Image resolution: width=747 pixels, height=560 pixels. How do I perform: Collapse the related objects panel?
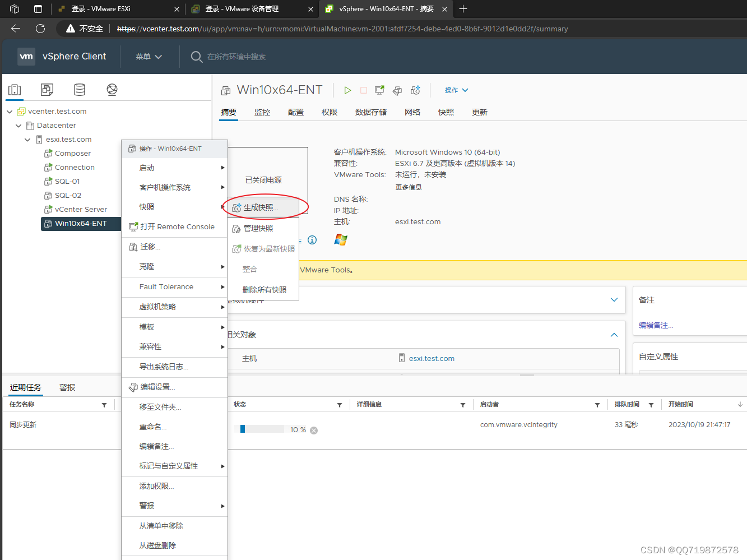614,335
